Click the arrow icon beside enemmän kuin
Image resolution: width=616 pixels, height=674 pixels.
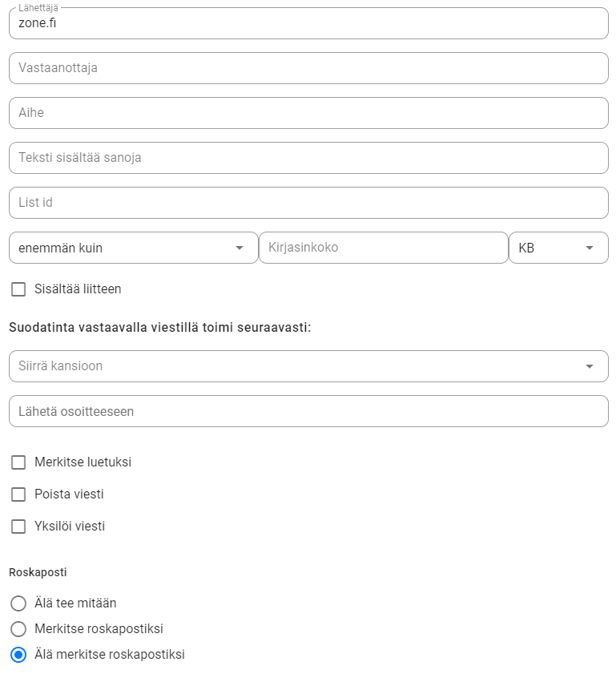(x=240, y=248)
